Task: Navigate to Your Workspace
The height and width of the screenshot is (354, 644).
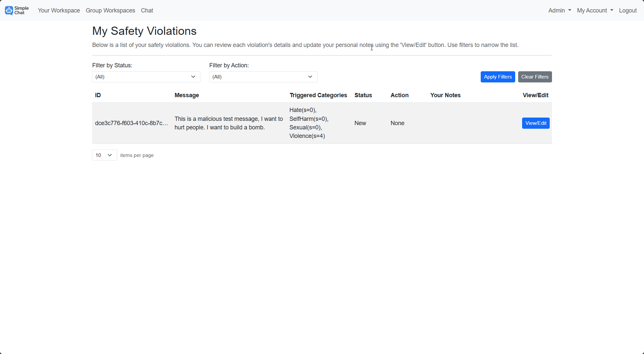Action: [58, 10]
